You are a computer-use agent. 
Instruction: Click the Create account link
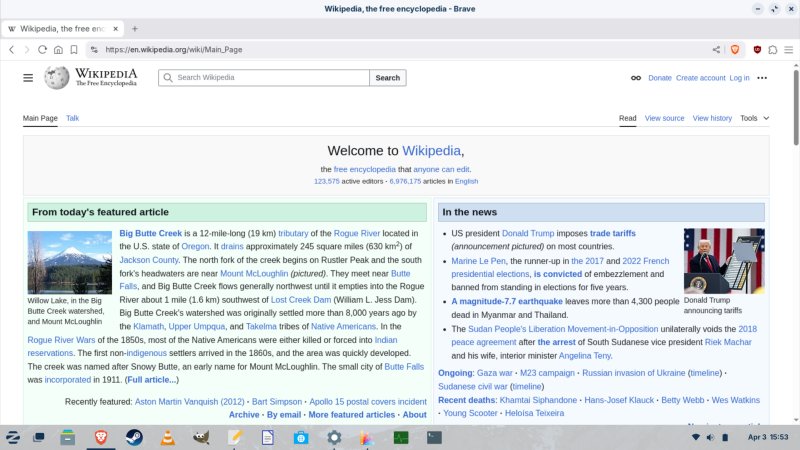(700, 78)
